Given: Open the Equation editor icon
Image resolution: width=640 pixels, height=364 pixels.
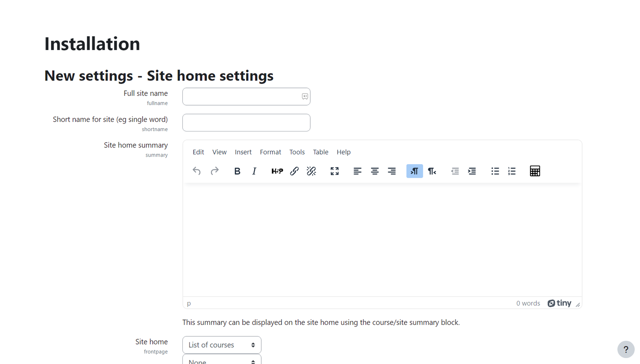Looking at the screenshot, I should click(535, 171).
